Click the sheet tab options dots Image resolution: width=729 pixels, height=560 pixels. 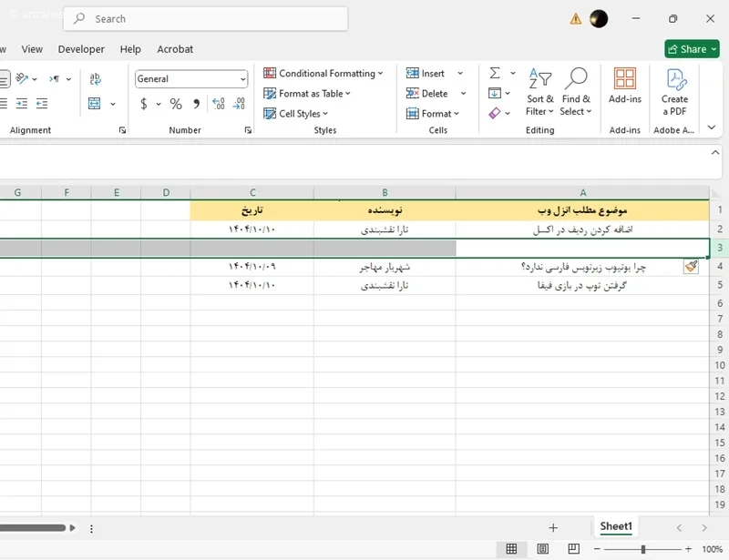coord(92,528)
